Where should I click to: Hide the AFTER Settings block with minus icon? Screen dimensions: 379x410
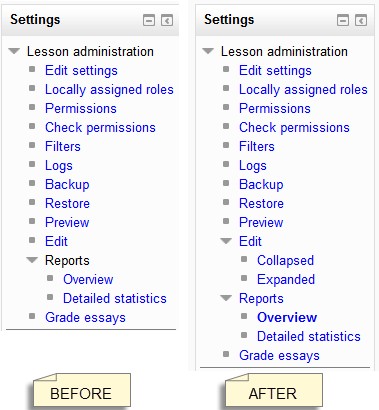343,20
